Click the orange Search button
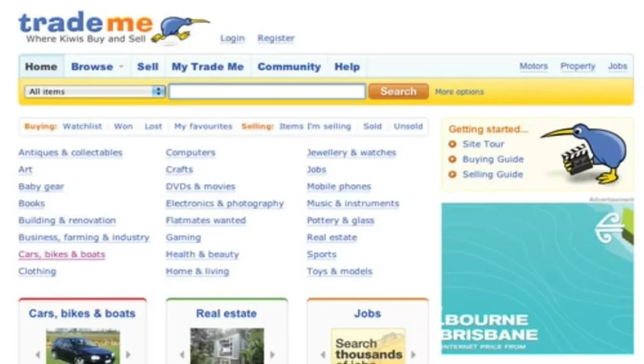644x364 pixels. (398, 91)
